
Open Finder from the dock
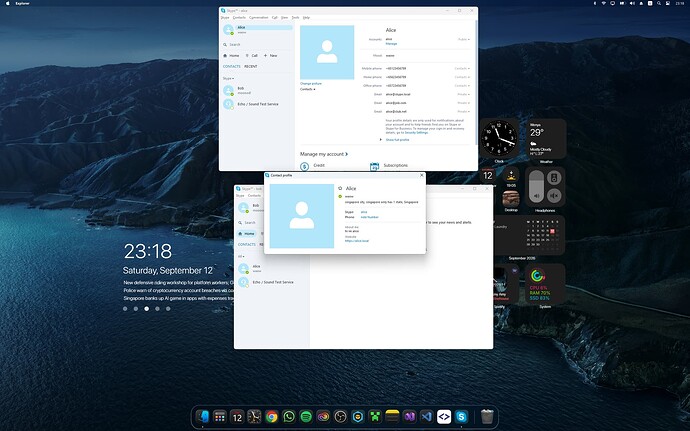click(x=202, y=416)
